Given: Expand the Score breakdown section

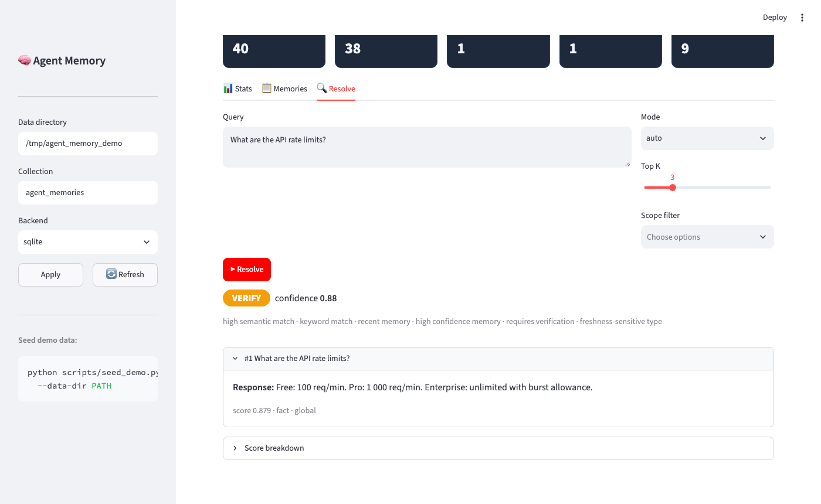Looking at the screenshot, I should pos(498,448).
